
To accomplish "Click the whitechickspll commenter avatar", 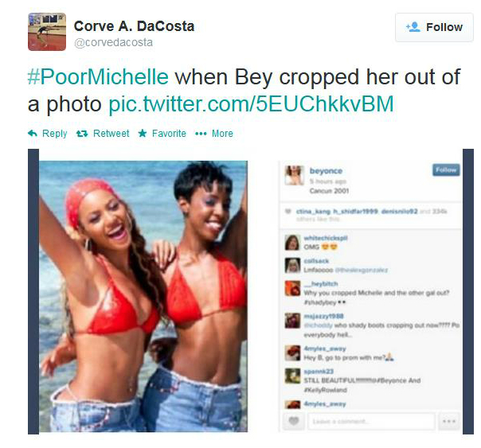I will click(292, 243).
